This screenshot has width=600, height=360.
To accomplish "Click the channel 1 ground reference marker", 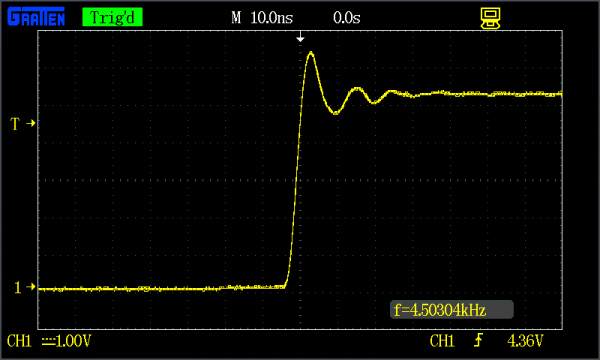I will (x=24, y=287).
